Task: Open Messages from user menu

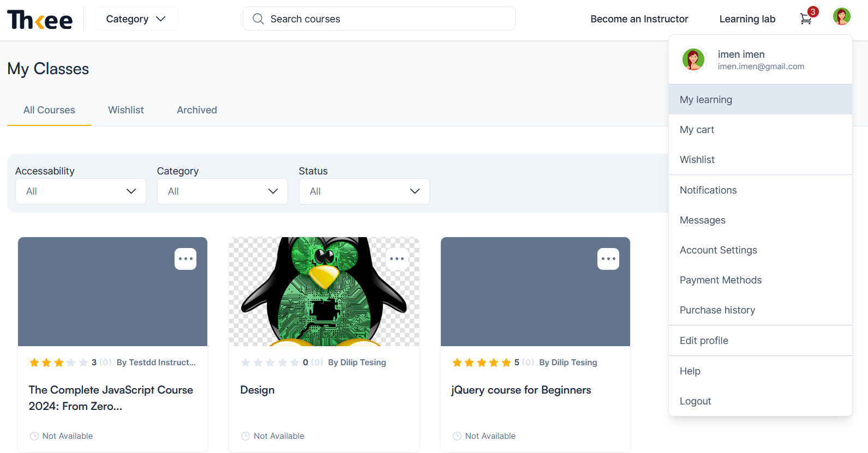Action: point(761,220)
